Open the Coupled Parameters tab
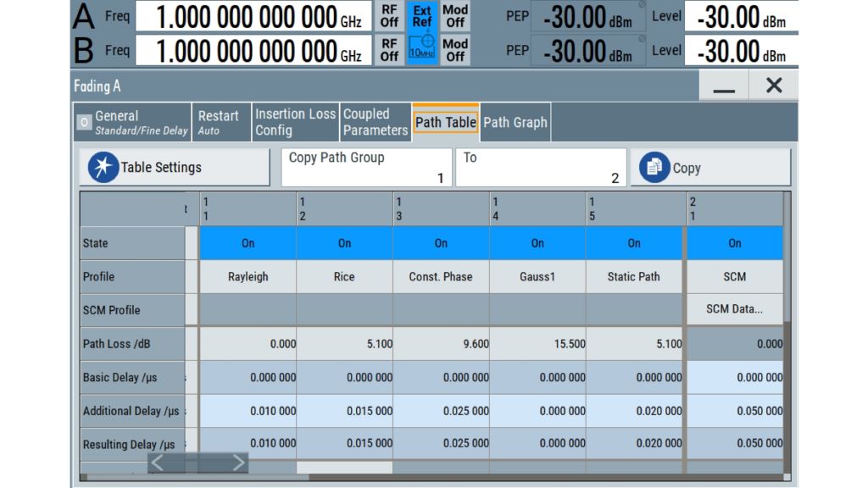868x488 pixels. pyautogui.click(x=375, y=123)
